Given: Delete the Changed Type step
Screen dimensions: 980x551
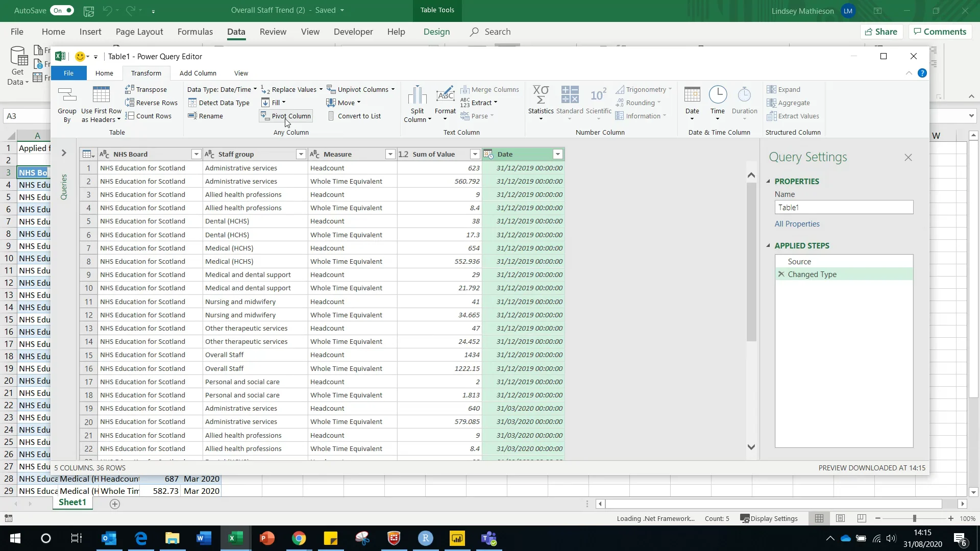Looking at the screenshot, I should 781,274.
